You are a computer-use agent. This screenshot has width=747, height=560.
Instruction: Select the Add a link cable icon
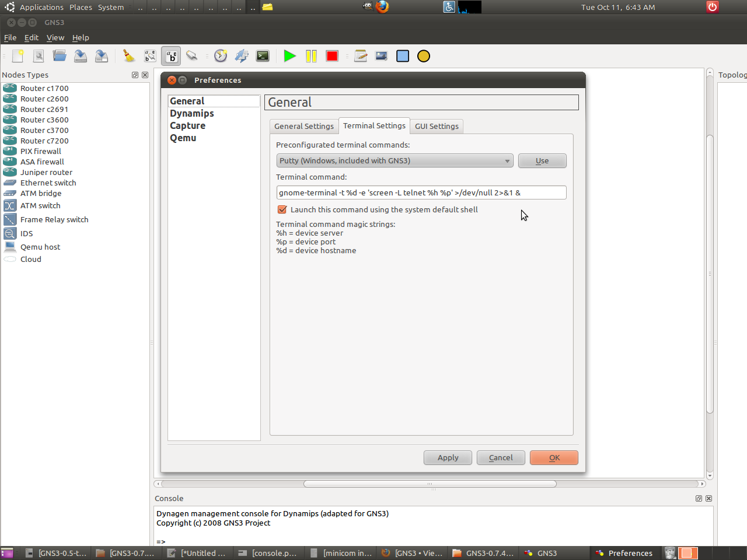192,56
